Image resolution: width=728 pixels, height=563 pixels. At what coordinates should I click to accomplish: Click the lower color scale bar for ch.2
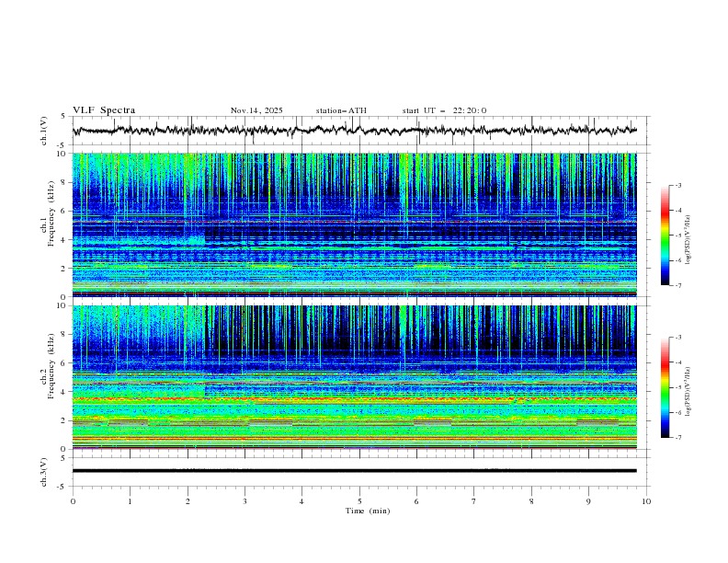[665, 387]
